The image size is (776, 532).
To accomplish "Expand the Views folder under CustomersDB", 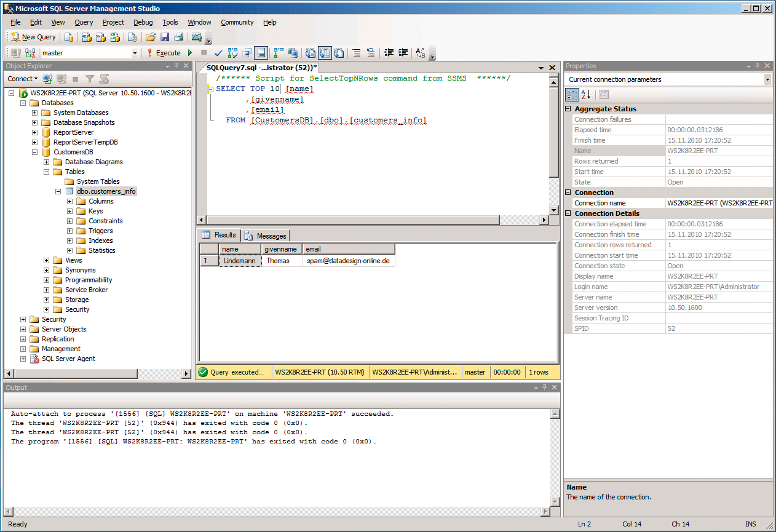I will pos(46,260).
